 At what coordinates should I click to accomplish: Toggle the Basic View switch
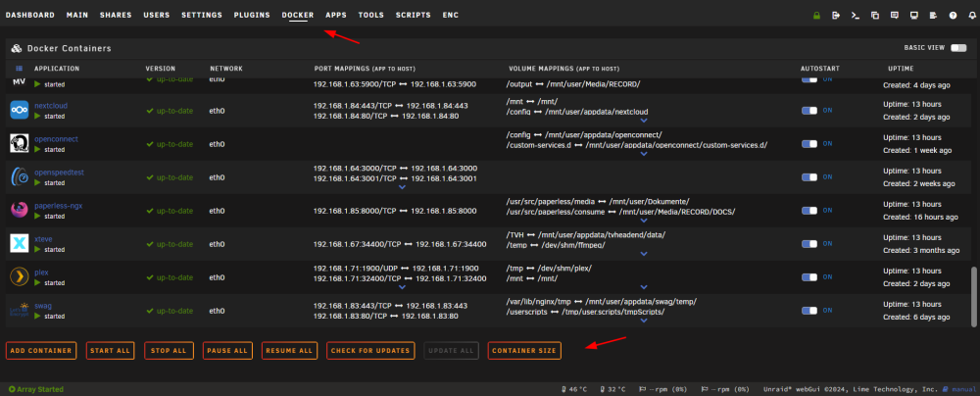tap(958, 48)
